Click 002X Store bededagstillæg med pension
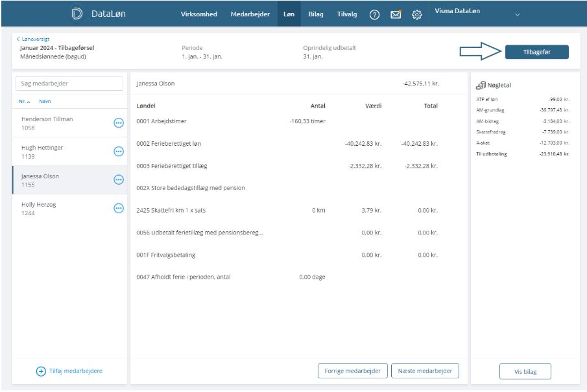 coord(191,188)
